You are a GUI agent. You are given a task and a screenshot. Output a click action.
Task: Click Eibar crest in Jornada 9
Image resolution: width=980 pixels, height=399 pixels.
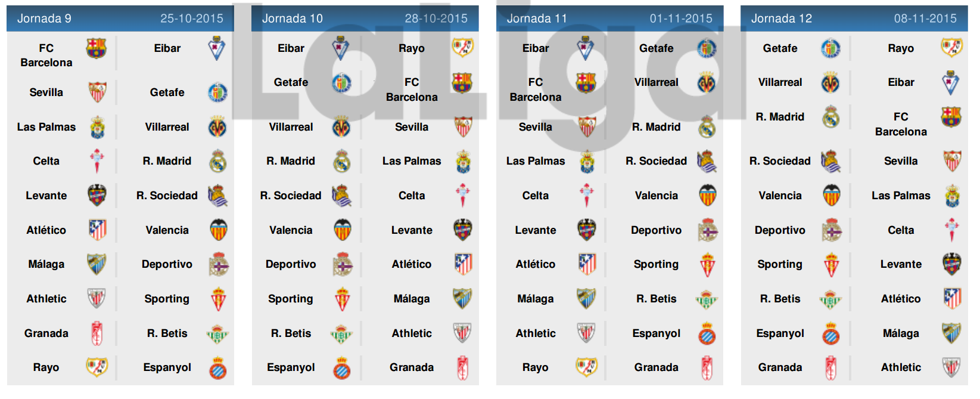click(217, 48)
